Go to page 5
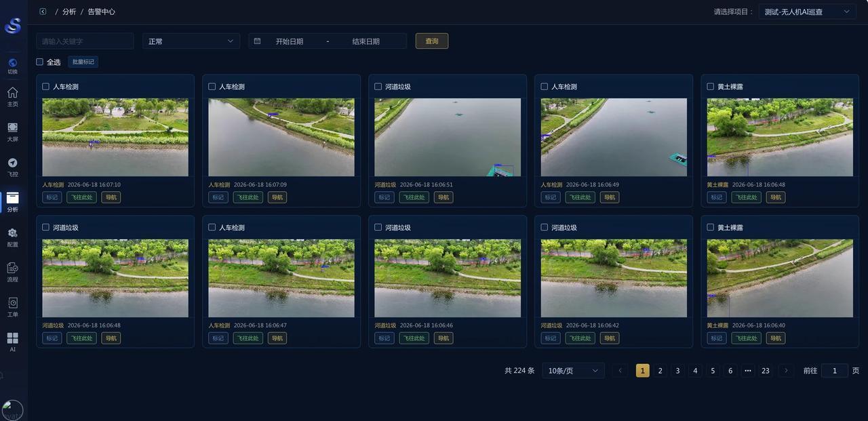 [713, 371]
